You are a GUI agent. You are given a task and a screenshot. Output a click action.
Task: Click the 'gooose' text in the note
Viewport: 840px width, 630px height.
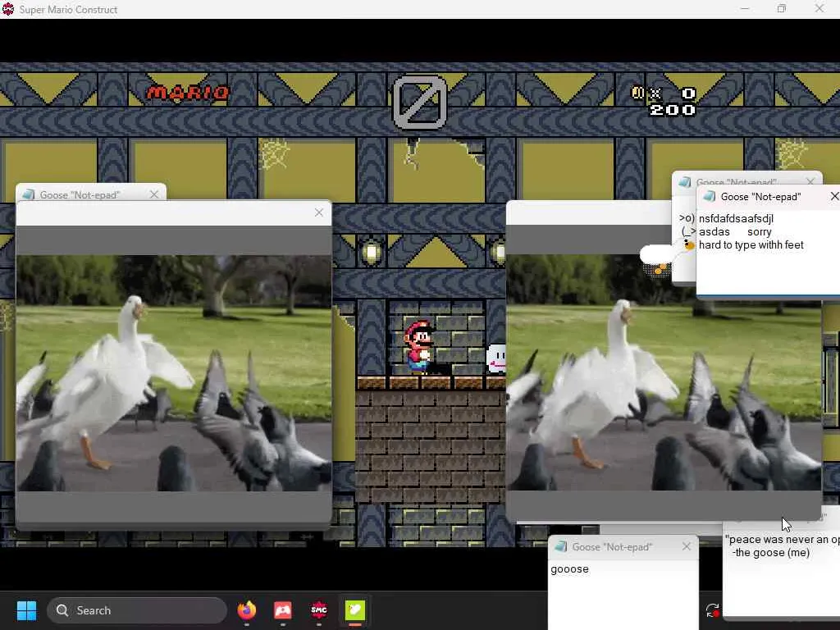[569, 569]
